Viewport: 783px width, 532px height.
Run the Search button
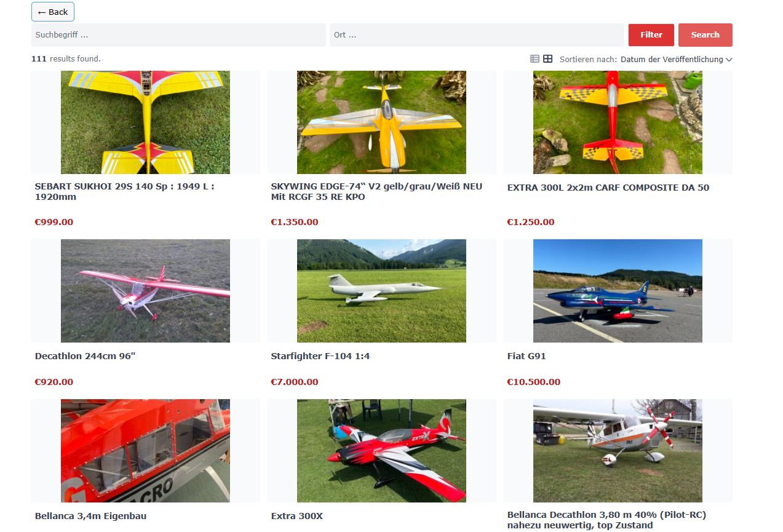click(x=705, y=35)
